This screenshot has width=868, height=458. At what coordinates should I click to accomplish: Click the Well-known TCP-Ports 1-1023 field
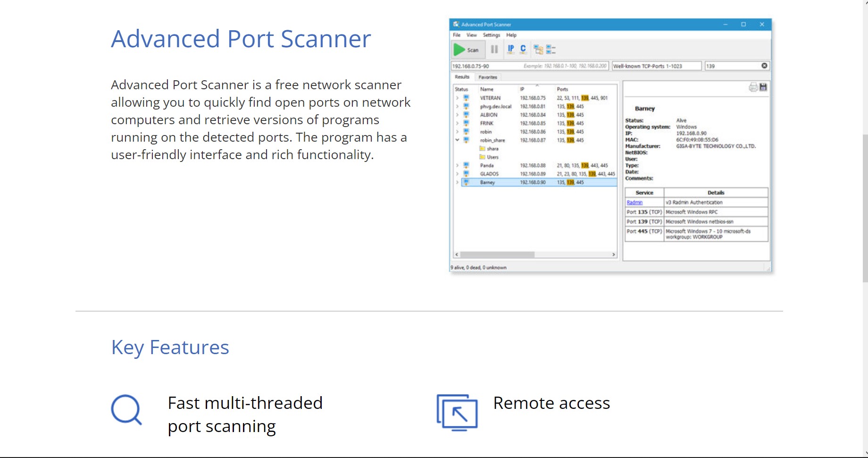click(656, 66)
